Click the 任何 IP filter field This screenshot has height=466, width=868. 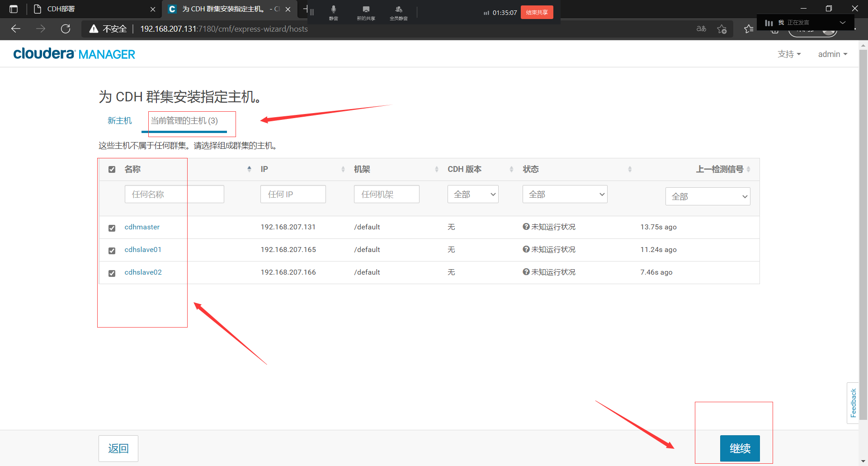tap(293, 194)
